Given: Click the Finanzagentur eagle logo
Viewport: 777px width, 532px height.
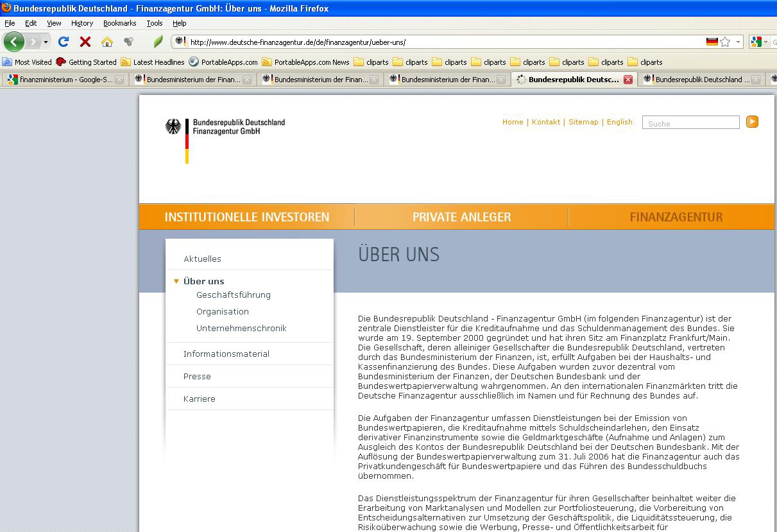Looking at the screenshot, I should pyautogui.click(x=173, y=127).
